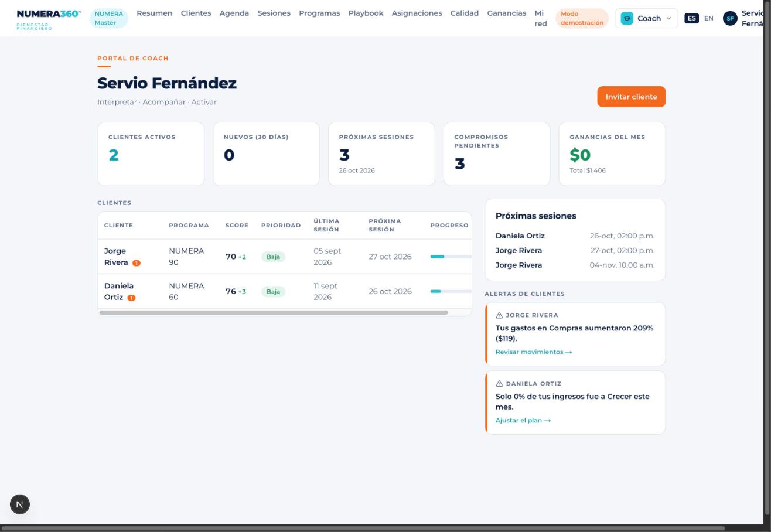This screenshot has width=771, height=532.
Task: Go to Asignaciones
Action: tap(417, 13)
